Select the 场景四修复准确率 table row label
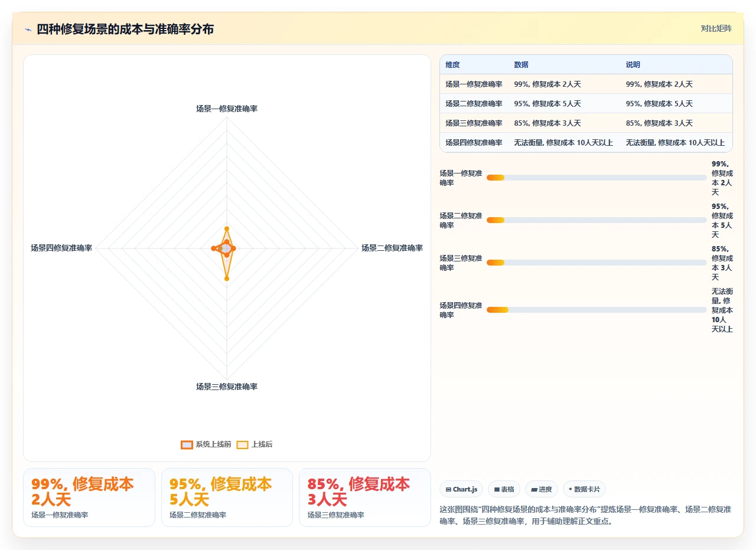 point(474,142)
